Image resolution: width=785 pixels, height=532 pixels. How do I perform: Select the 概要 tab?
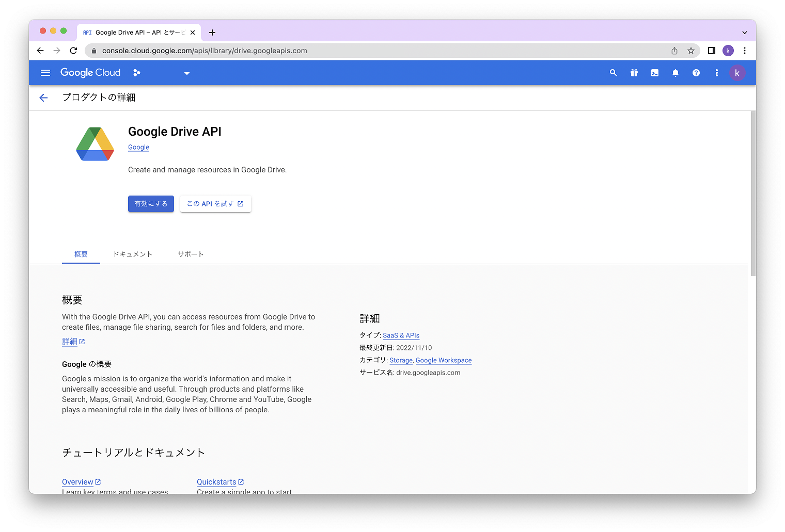(81, 254)
